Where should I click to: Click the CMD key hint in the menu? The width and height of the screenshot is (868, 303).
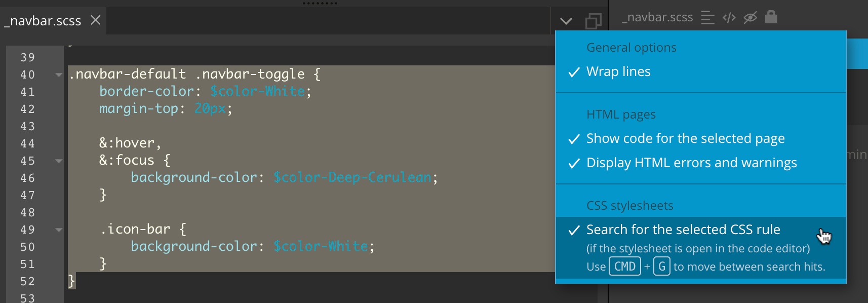[x=625, y=267]
